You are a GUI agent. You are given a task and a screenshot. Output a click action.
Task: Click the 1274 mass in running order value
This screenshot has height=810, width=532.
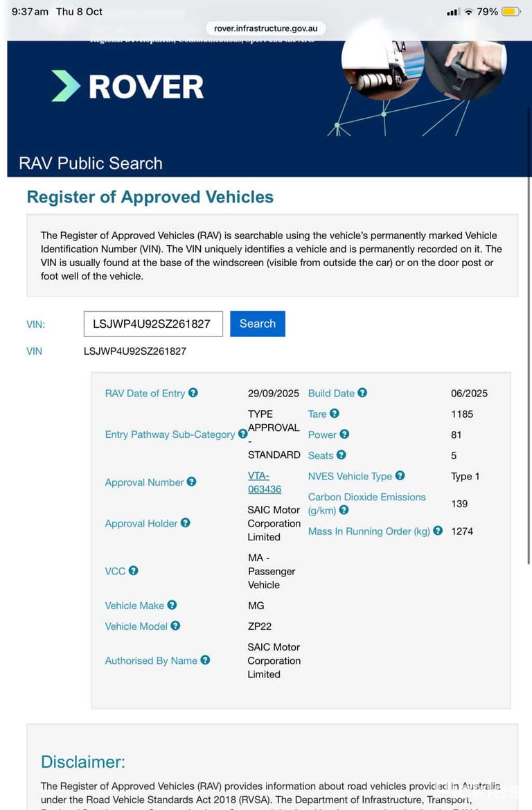462,531
